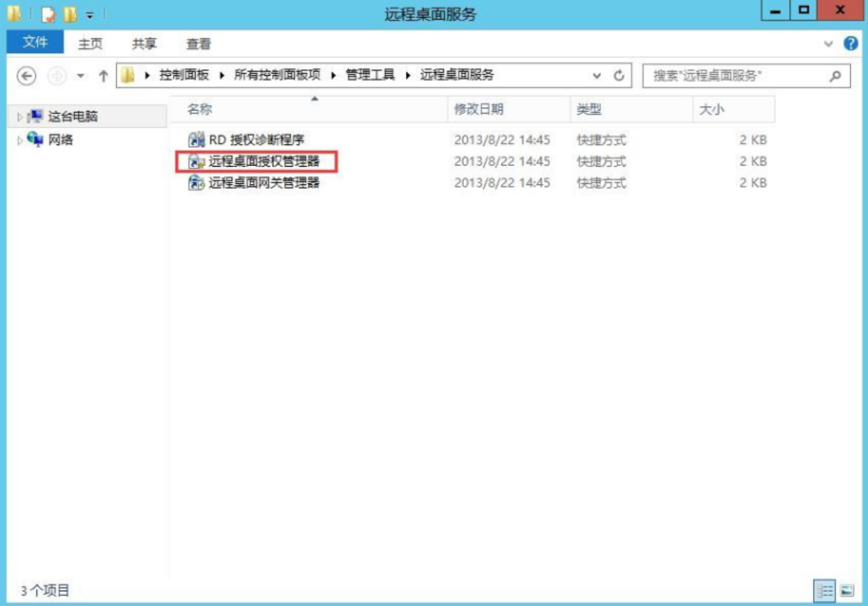The width and height of the screenshot is (868, 606).
Task: Switch to large icons view layout
Action: pyautogui.click(x=848, y=591)
